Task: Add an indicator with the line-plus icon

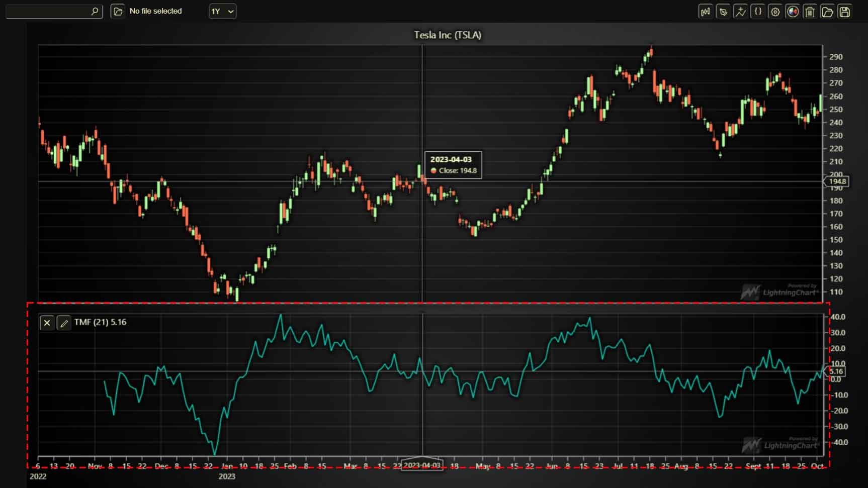Action: coord(740,12)
